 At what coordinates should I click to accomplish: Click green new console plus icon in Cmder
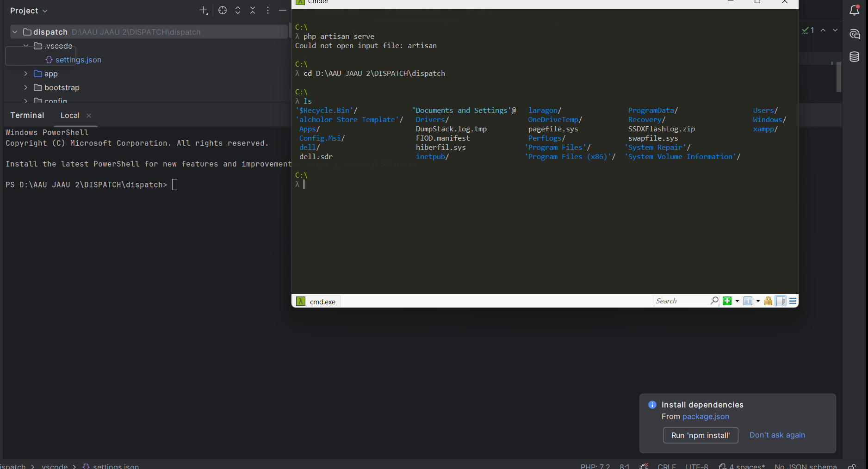(727, 301)
